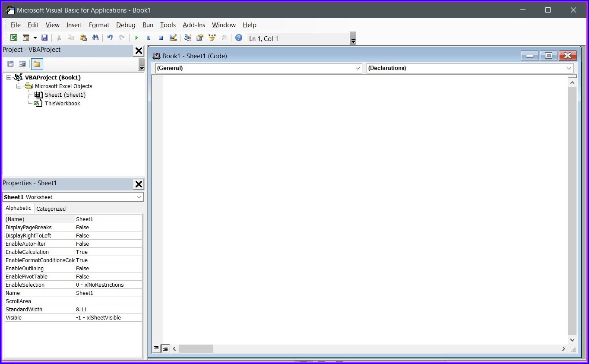Click the EnableCalculation True value
This screenshot has width=589, height=364.
108,252
